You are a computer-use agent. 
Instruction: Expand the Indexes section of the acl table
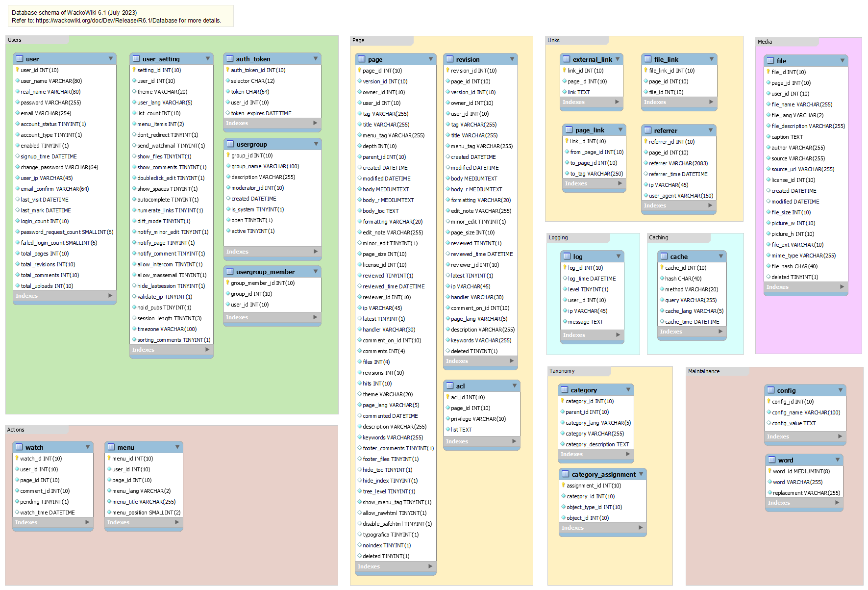514,441
